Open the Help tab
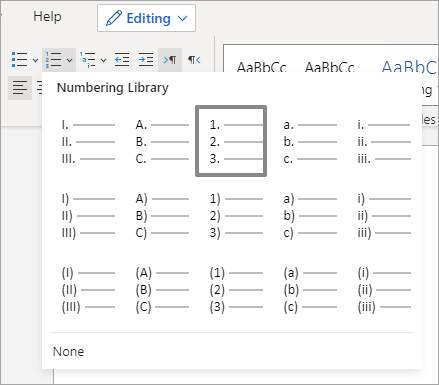 pyautogui.click(x=47, y=16)
